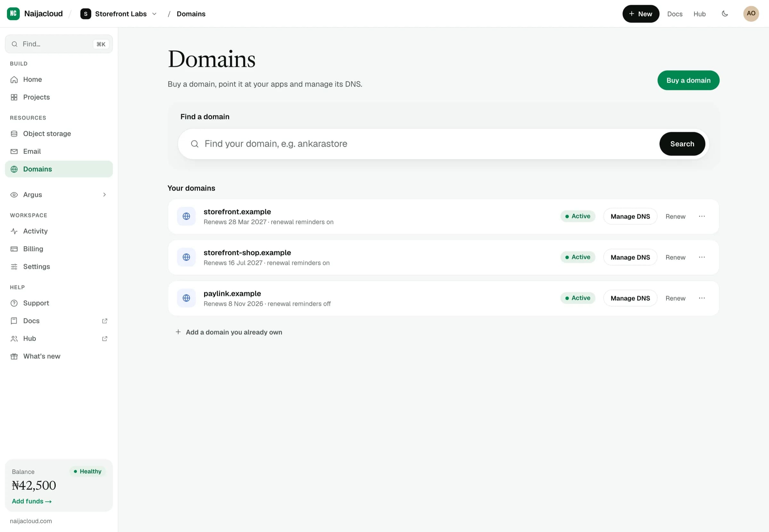Open more options for storefront-shop.example
The width and height of the screenshot is (769, 532).
(x=702, y=257)
